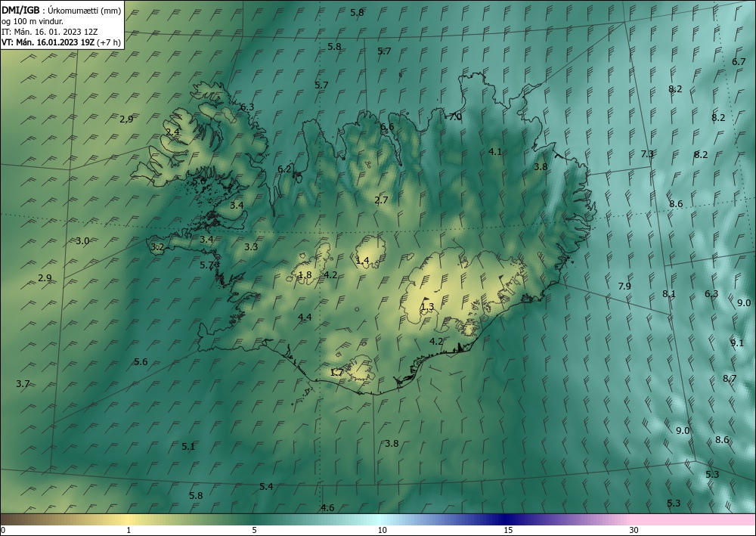Click the 5.4 value label
This screenshot has width=756, height=536.
267,487
